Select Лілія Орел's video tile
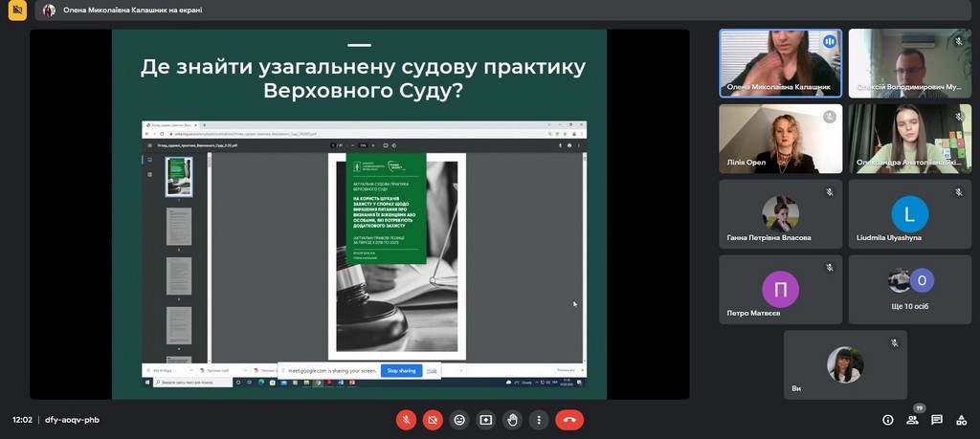Image resolution: width=980 pixels, height=439 pixels. (780, 139)
